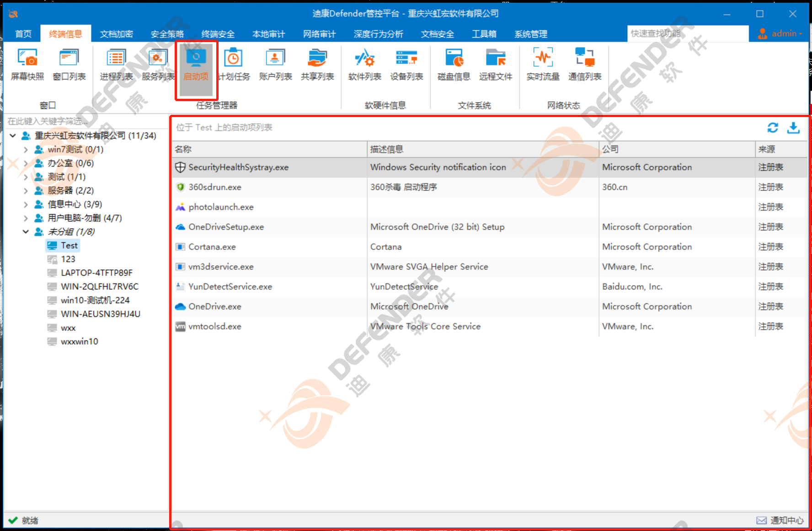The width and height of the screenshot is (812, 531).
Task: Click the SecurityHealthSystray.exe shield icon
Action: [x=180, y=167]
